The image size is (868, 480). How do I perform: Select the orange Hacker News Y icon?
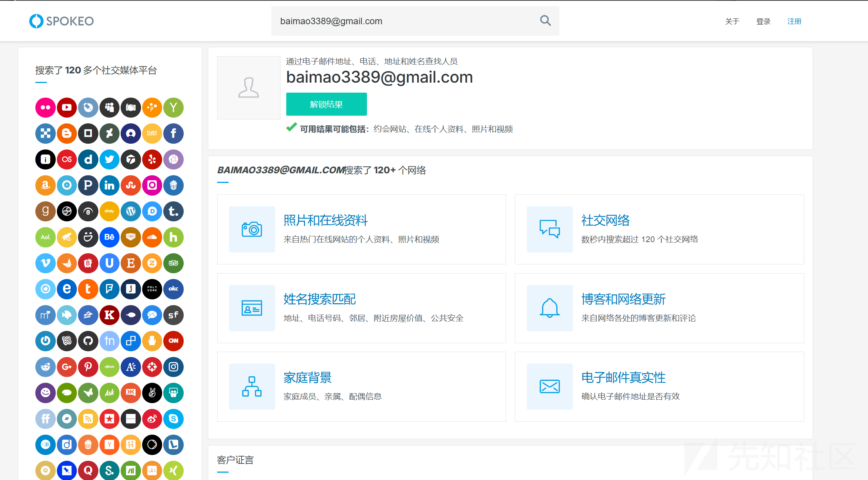110,445
